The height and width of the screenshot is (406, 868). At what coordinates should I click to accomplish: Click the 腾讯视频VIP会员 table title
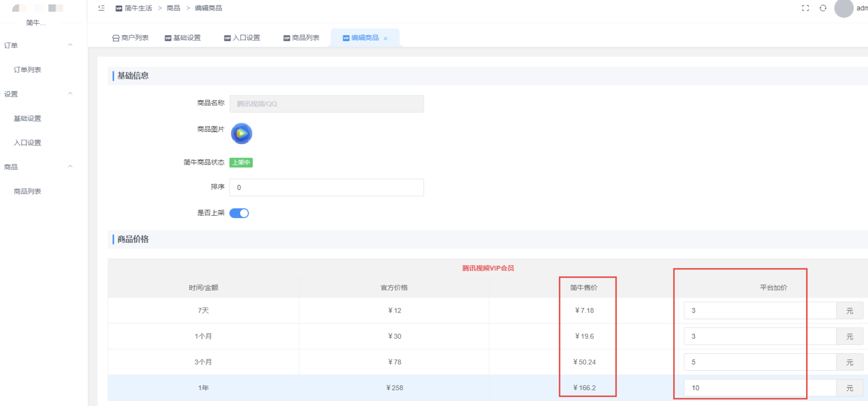click(x=488, y=268)
